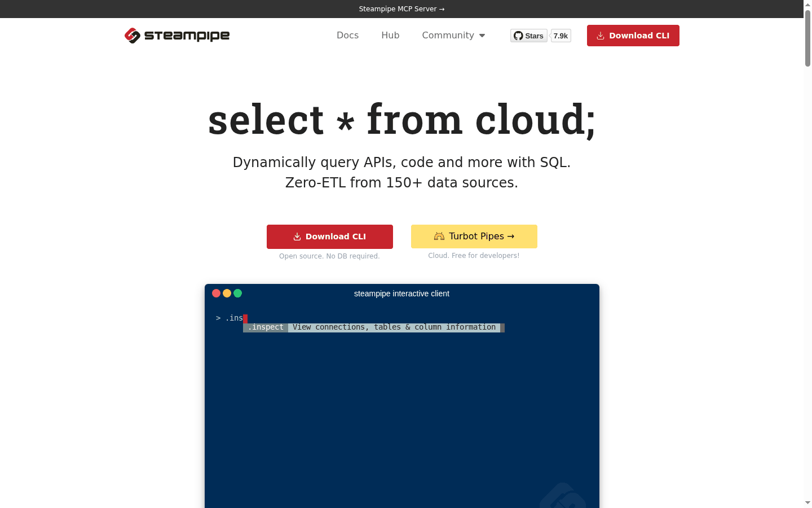The image size is (812, 508).
Task: Click the page vertical scrollbar thumb
Action: (807, 38)
